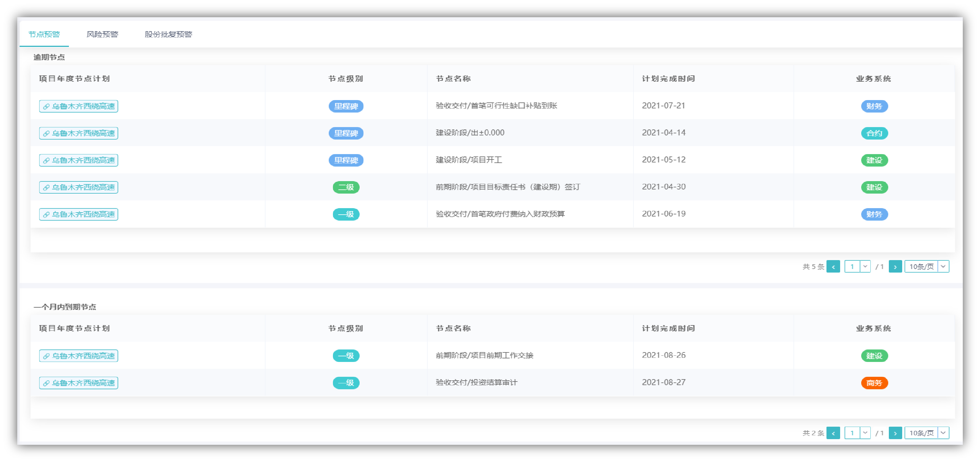
Task: Click node name 验收交付/首笔政府付费纳入财政预算
Action: (x=500, y=214)
